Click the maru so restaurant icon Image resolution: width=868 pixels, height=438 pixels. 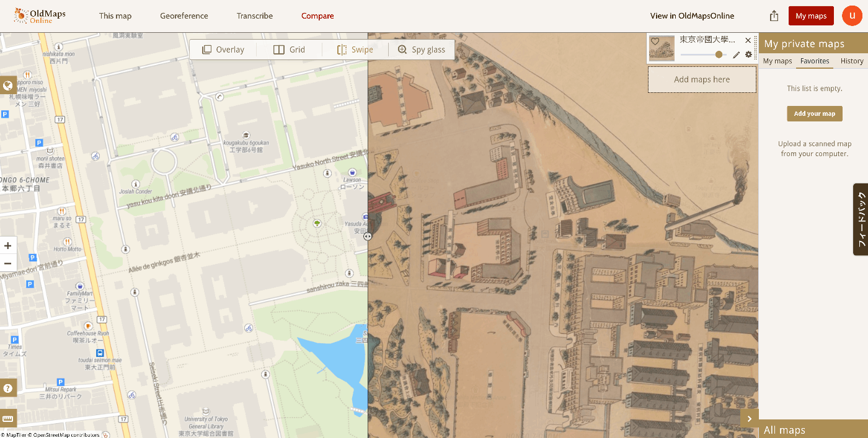pyautogui.click(x=61, y=211)
